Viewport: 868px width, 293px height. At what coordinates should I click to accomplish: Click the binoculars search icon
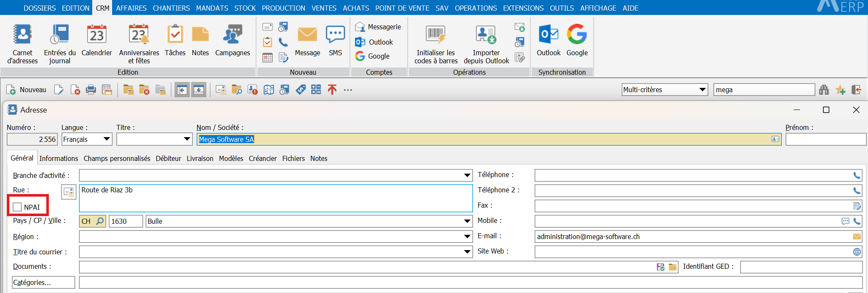824,90
